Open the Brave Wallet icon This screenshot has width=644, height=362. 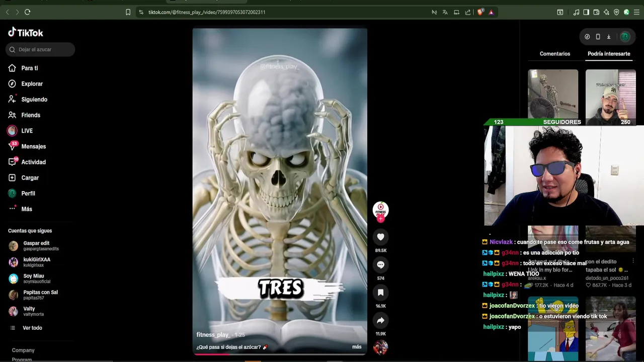[x=596, y=12]
